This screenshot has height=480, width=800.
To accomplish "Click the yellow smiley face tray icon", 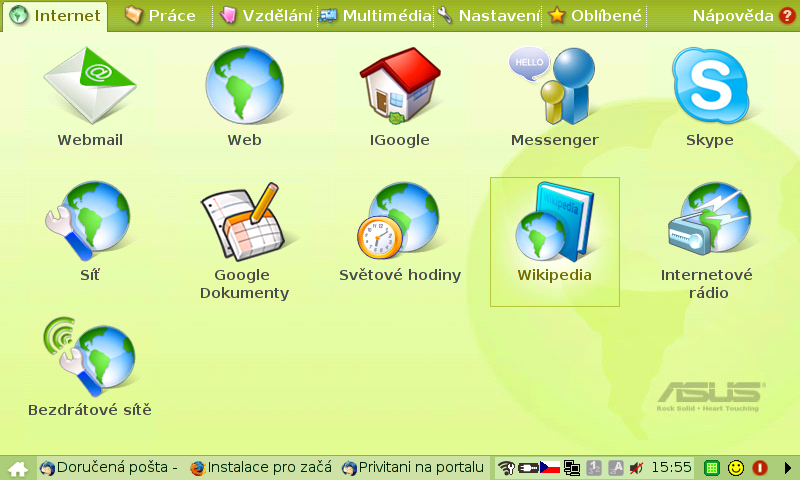I will click(x=736, y=468).
